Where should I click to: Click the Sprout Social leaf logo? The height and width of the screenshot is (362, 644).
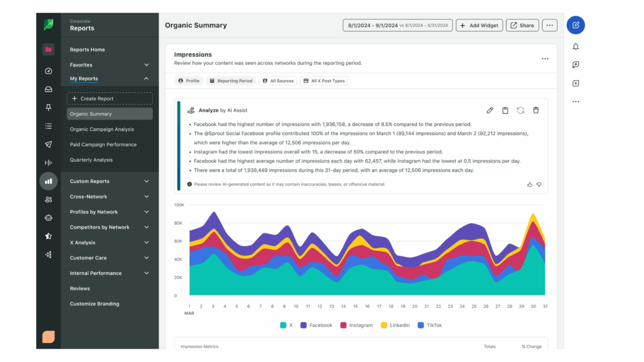48,25
